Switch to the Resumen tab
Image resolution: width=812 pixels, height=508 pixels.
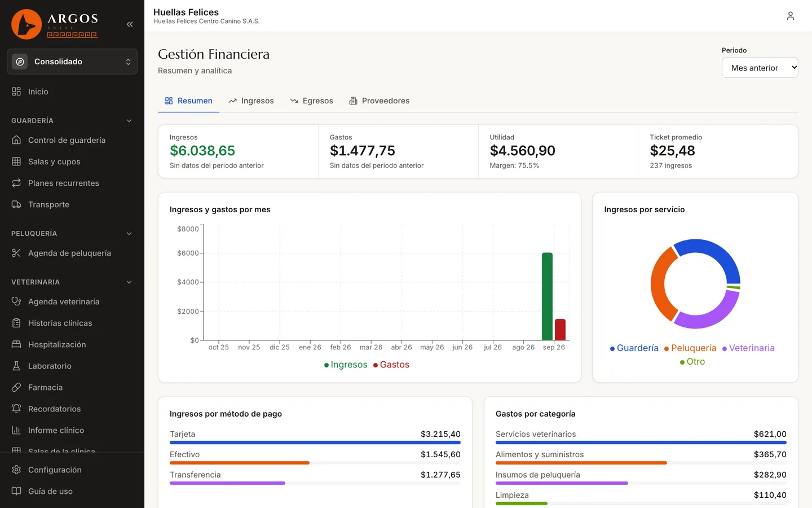(x=188, y=101)
